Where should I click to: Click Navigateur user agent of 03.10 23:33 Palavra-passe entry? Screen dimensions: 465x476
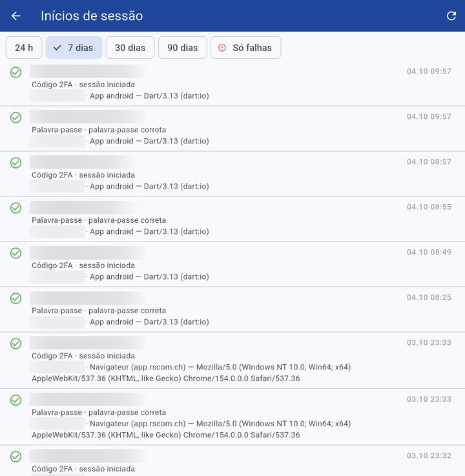191,429
